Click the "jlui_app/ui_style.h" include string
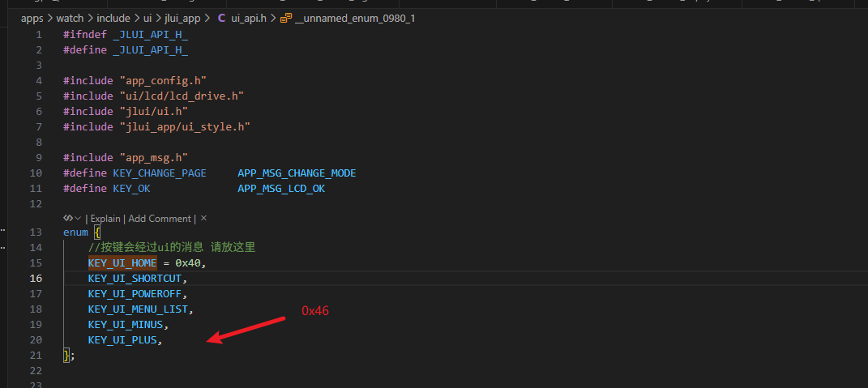 tap(185, 126)
